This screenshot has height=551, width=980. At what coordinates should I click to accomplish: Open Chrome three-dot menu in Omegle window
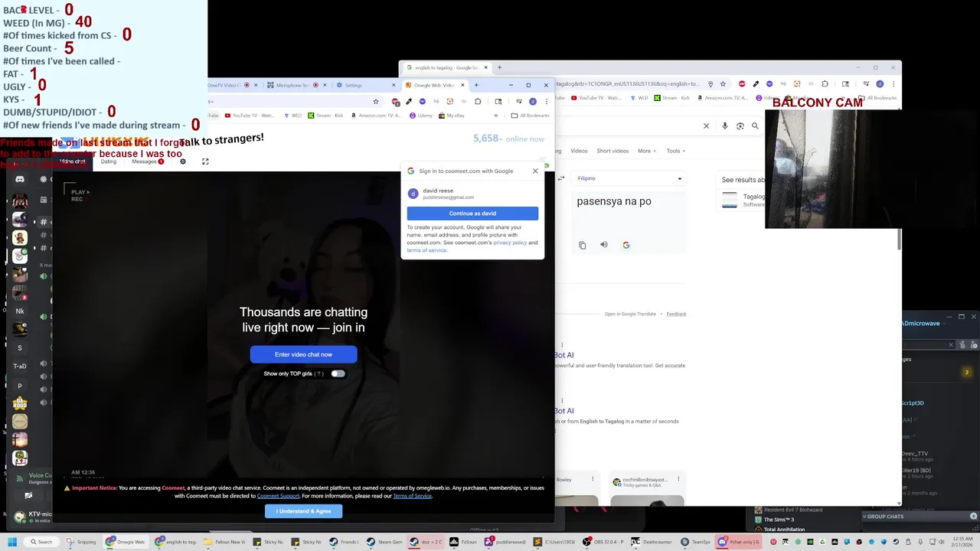pos(546,101)
